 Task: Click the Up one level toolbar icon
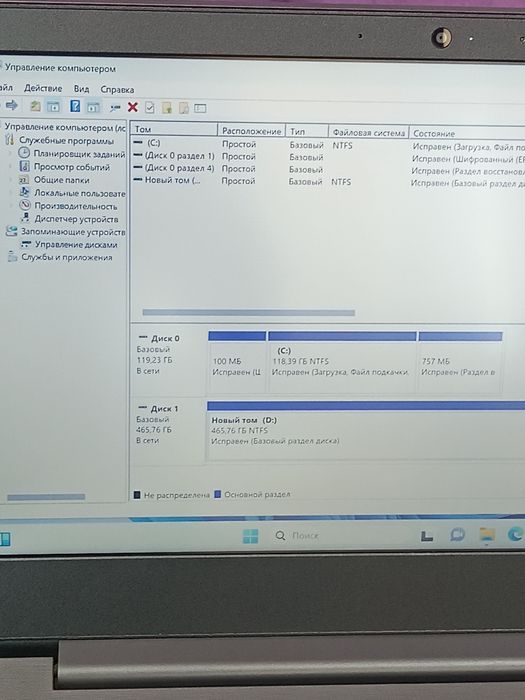coord(35,106)
